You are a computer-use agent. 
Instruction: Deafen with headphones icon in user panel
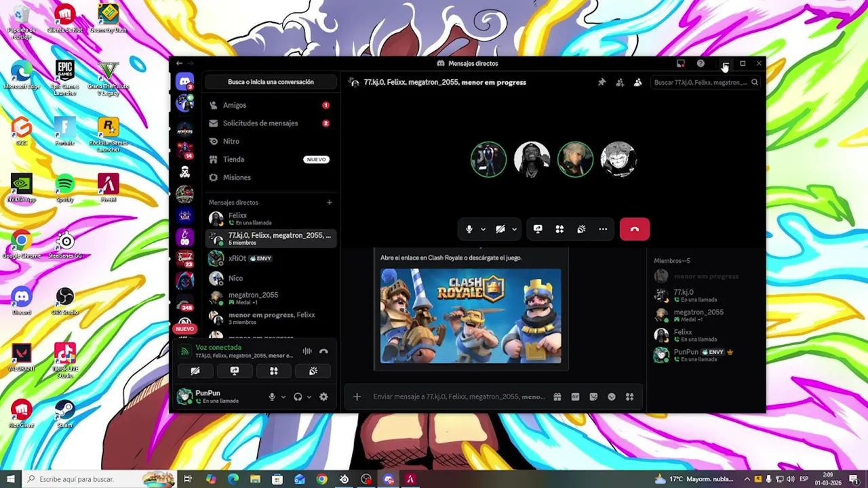298,396
